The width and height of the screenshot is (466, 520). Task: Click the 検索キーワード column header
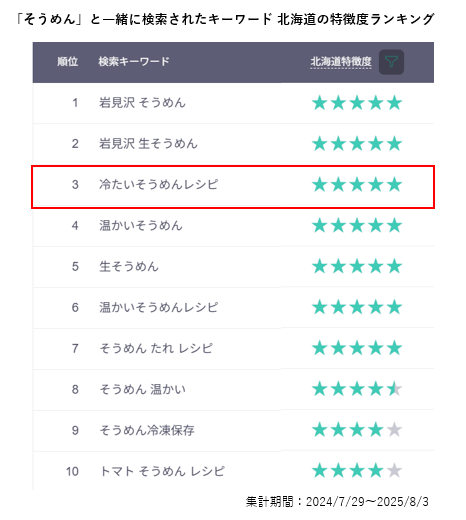click(x=134, y=62)
